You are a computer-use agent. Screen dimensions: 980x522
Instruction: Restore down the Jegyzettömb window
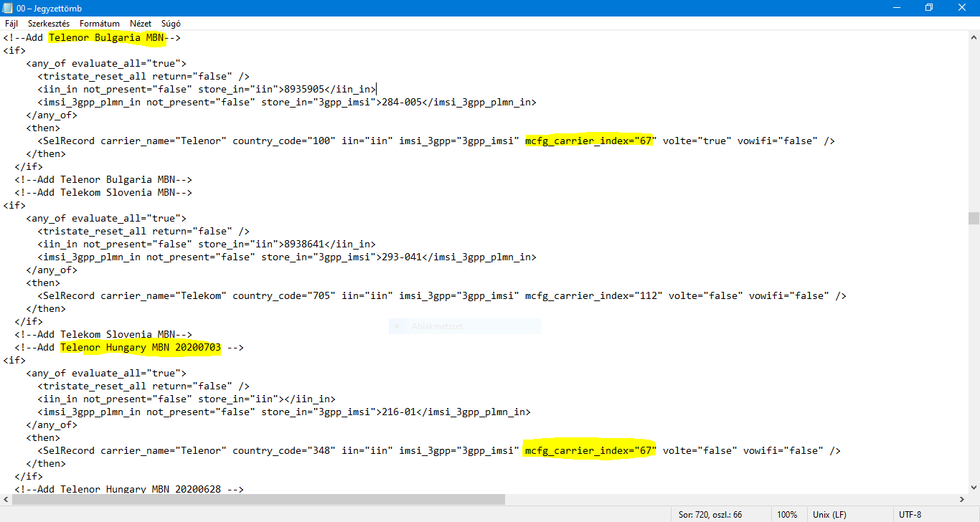pyautogui.click(x=930, y=8)
